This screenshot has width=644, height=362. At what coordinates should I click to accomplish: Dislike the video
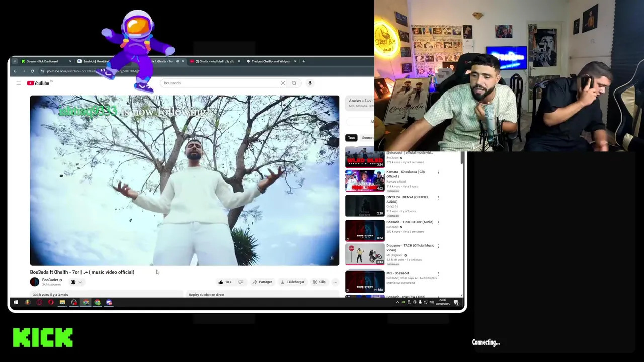(240, 282)
